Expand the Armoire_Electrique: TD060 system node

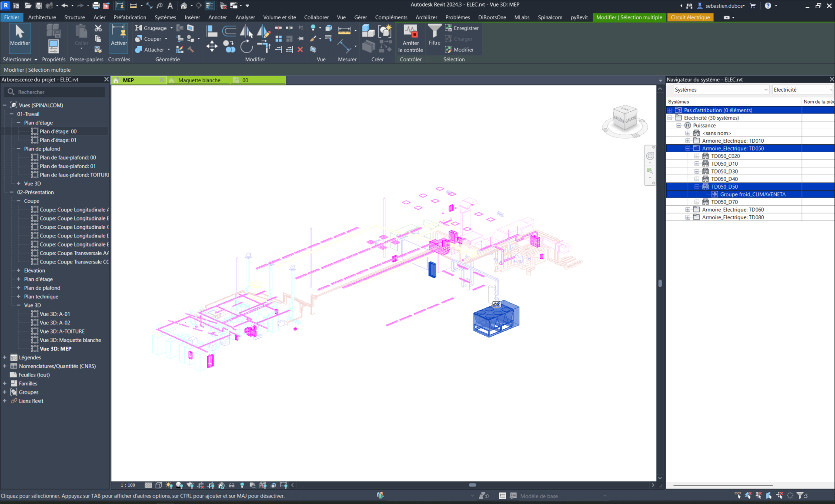point(688,209)
